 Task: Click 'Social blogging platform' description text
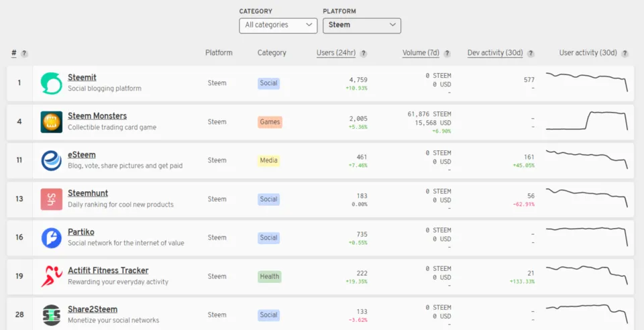coord(105,89)
